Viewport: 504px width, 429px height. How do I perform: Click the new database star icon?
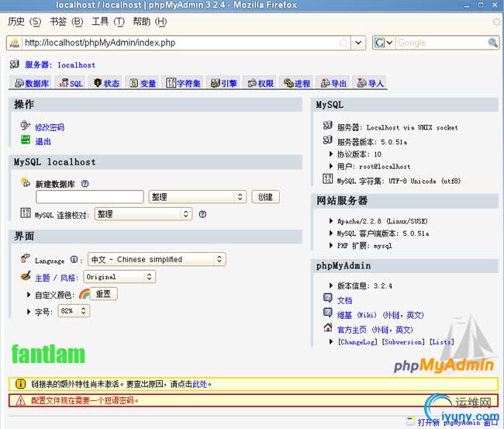(x=26, y=182)
